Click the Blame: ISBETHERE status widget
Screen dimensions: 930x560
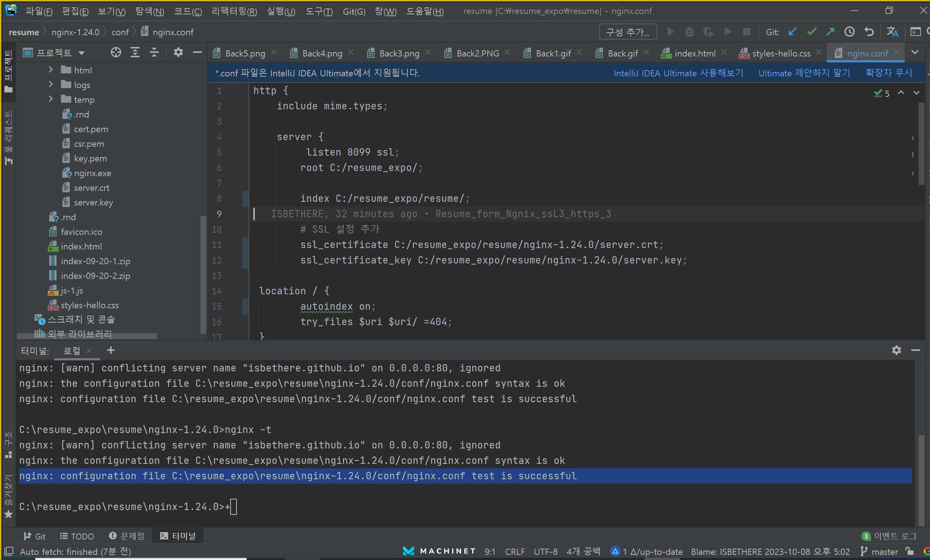770,551
